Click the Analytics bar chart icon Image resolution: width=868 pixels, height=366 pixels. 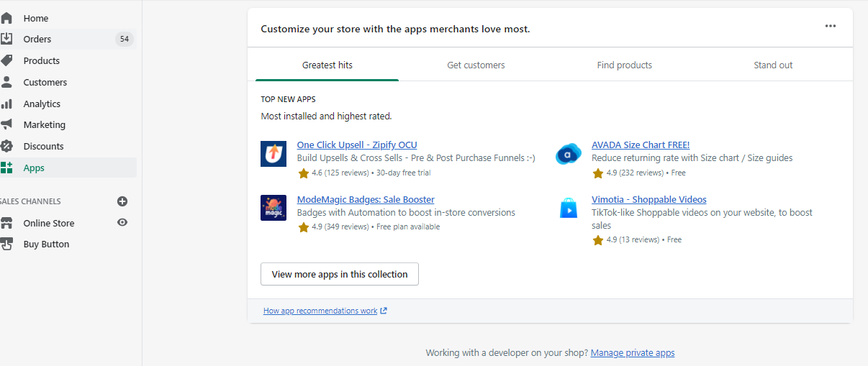pos(6,104)
